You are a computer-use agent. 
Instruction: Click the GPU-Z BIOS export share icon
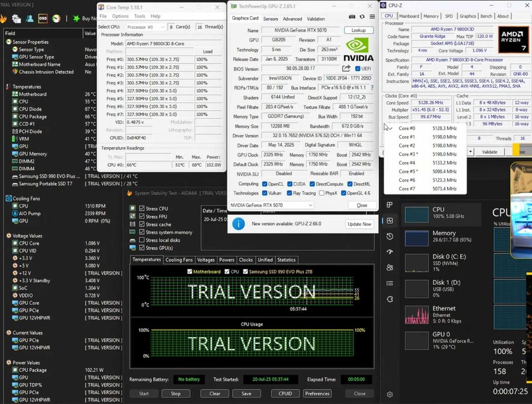[x=346, y=69]
